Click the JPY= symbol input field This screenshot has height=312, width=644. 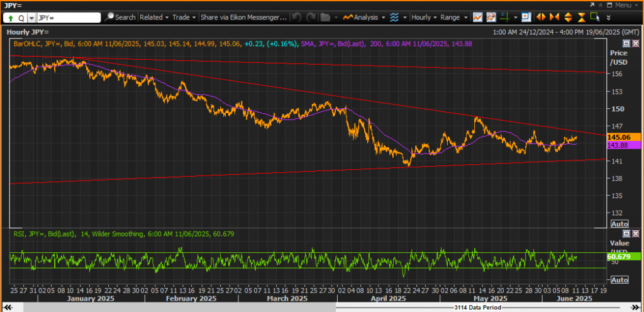pyautogui.click(x=69, y=18)
